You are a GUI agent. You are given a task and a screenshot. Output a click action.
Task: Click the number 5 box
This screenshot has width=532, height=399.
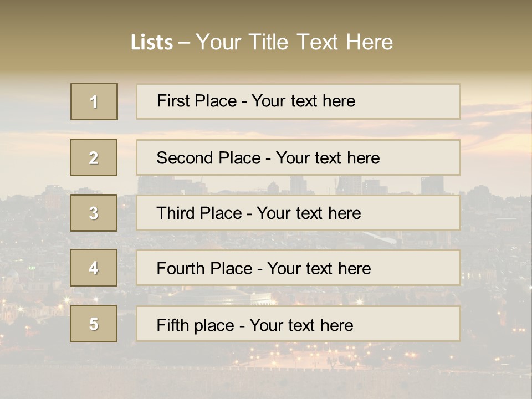[x=94, y=324]
